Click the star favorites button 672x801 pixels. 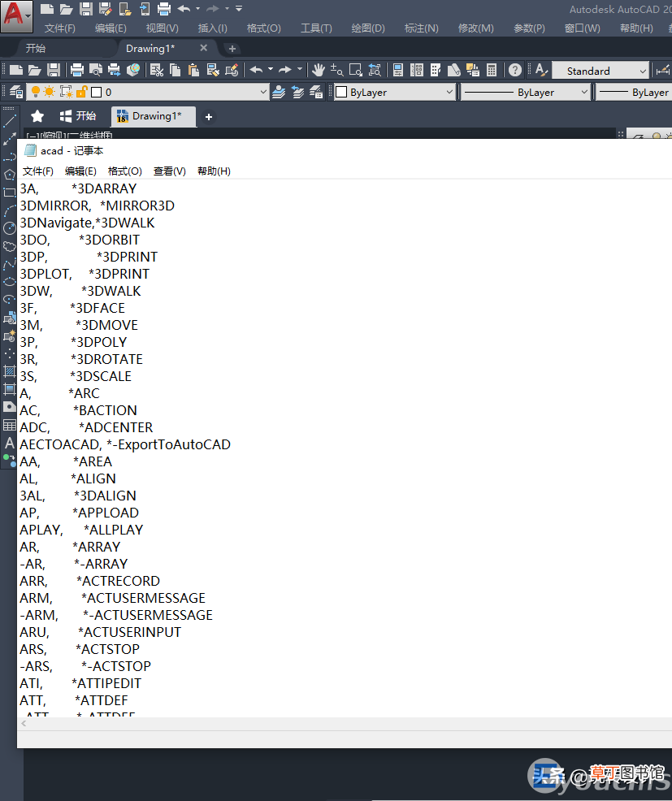point(37,116)
